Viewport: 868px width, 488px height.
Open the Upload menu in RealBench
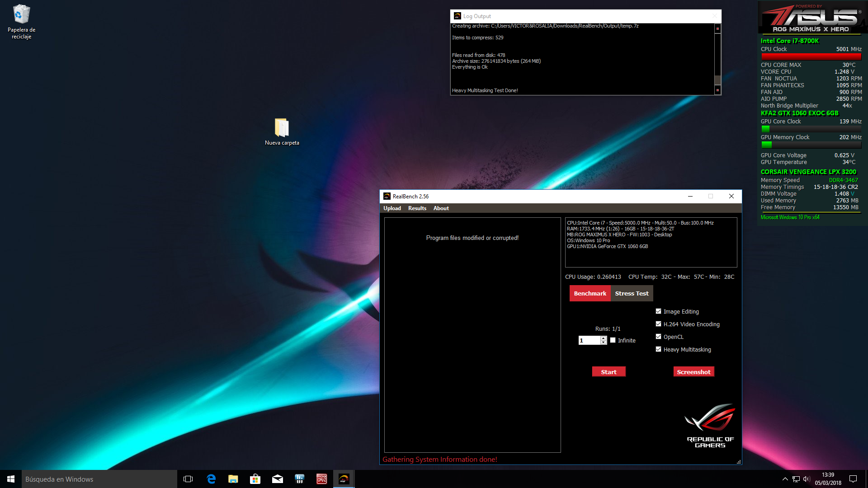tap(392, 208)
